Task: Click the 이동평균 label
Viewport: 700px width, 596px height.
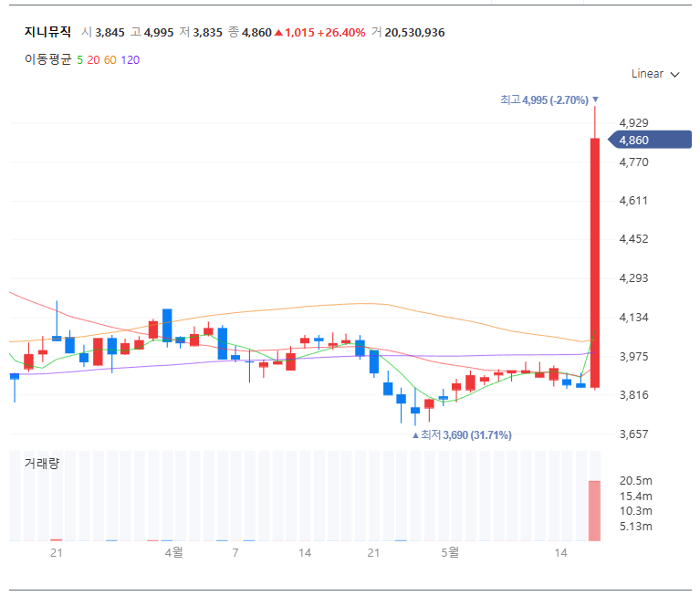Action: [x=47, y=59]
